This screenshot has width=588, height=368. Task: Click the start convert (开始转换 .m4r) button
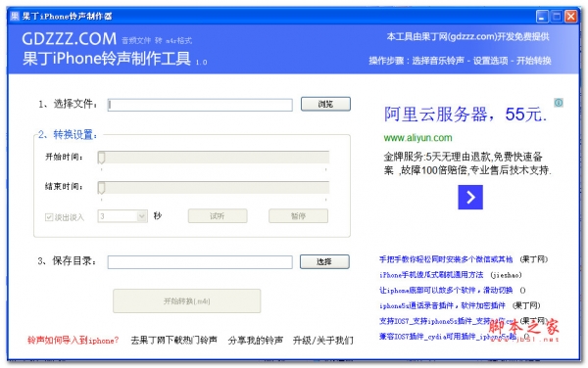tap(187, 301)
